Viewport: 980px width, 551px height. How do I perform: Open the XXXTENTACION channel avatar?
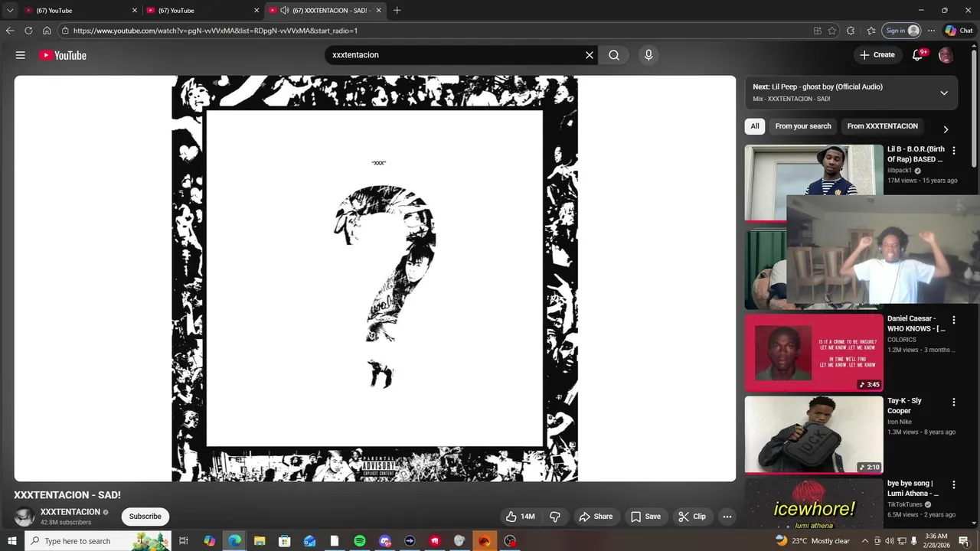coord(24,517)
